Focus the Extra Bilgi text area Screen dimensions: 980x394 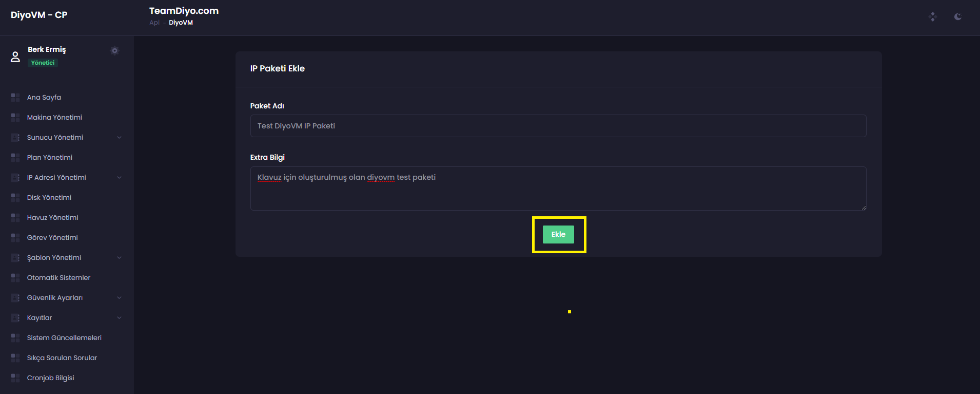click(x=558, y=189)
